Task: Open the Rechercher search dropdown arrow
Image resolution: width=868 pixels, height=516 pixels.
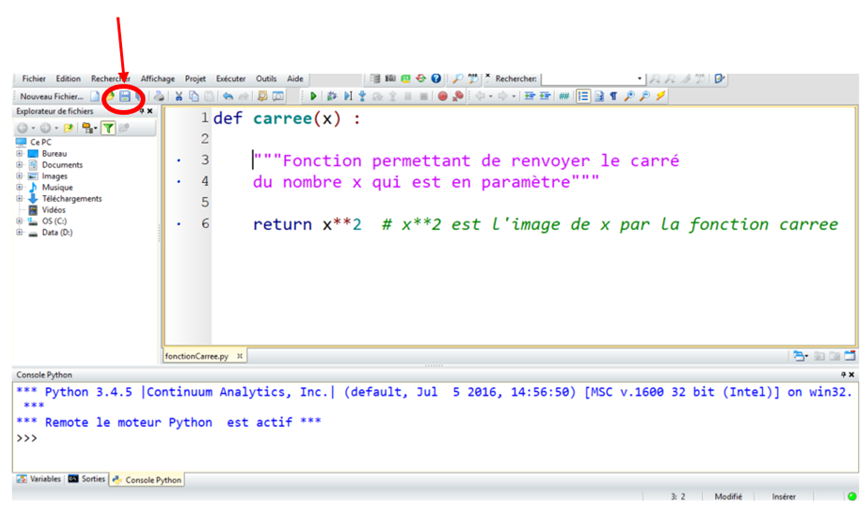Action: tap(640, 78)
